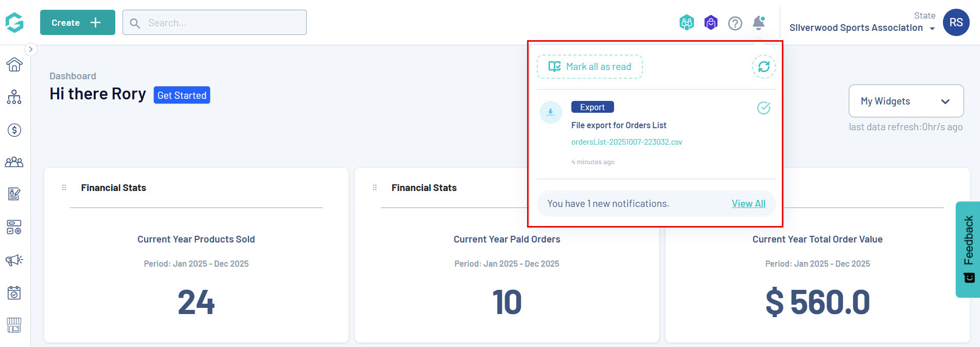This screenshot has height=347, width=980.
Task: Open the calendar events sidebar icon
Action: click(x=14, y=292)
